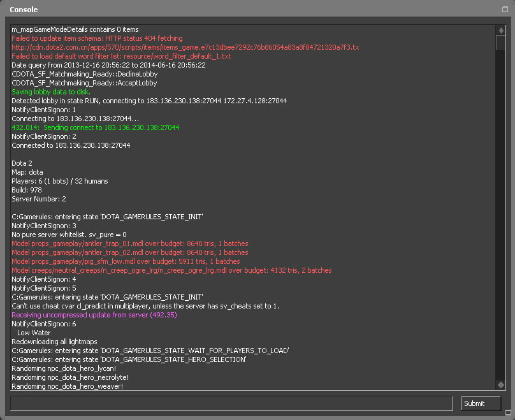Screen dimensions: 515x420
Task: Click 'pig_sfm_low.mdl over budget' line
Action: point(126,261)
